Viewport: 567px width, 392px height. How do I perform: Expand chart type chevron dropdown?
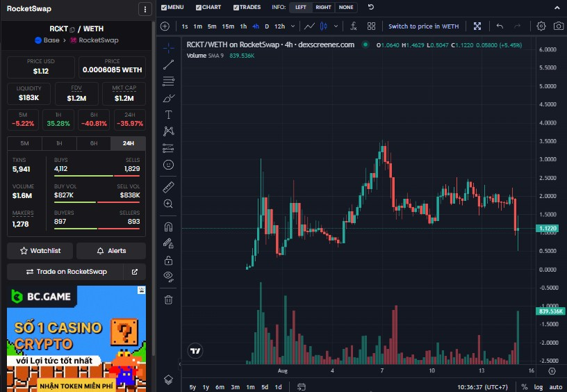click(336, 26)
